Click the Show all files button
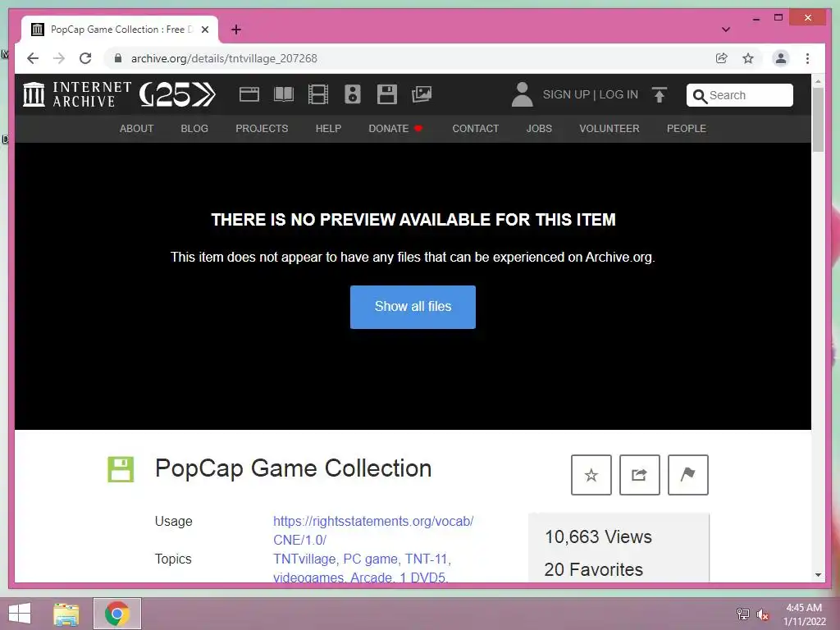This screenshot has height=630, width=840. tap(413, 307)
